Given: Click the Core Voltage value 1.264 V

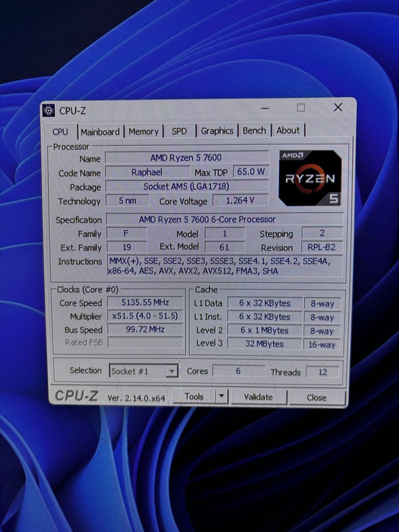Looking at the screenshot, I should pos(240,201).
